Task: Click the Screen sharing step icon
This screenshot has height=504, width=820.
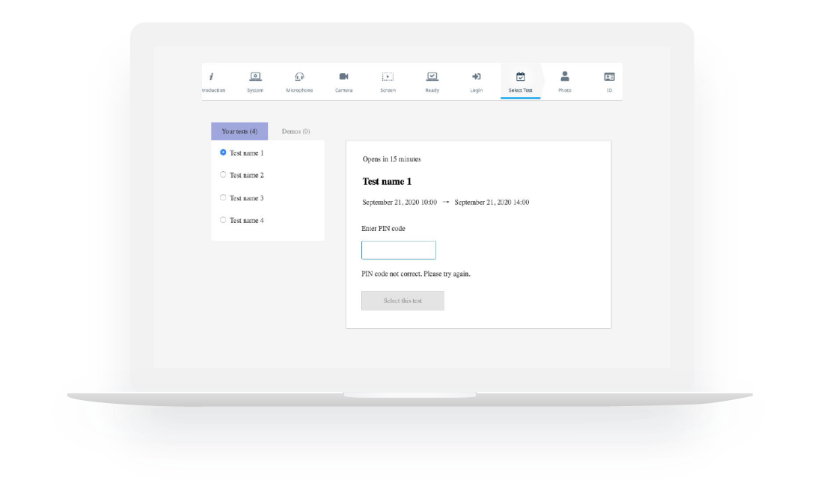Action: [x=388, y=76]
